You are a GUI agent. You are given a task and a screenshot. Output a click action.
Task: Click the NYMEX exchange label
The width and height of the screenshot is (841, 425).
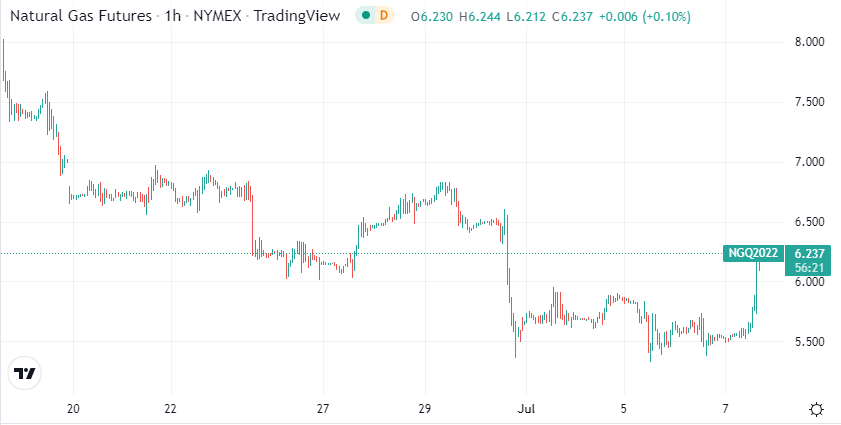pos(217,17)
